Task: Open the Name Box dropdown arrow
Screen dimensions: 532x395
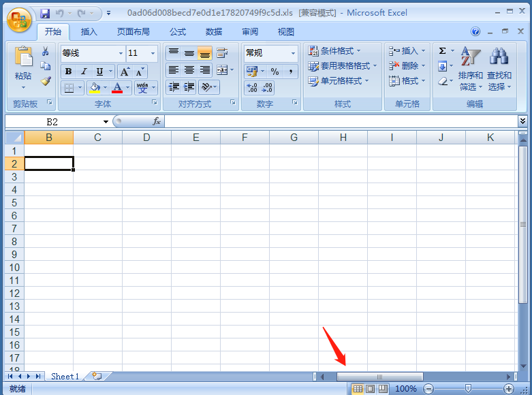Action: pyautogui.click(x=106, y=121)
